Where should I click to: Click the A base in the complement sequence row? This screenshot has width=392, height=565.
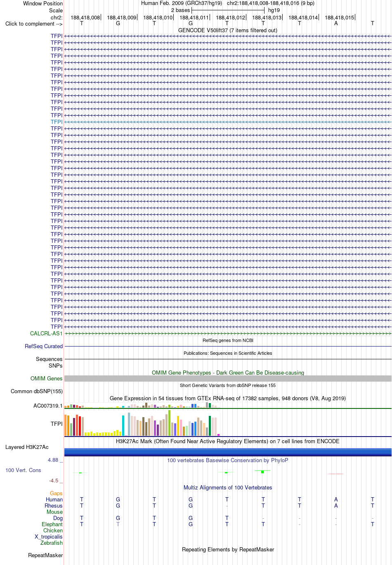pos(336,24)
